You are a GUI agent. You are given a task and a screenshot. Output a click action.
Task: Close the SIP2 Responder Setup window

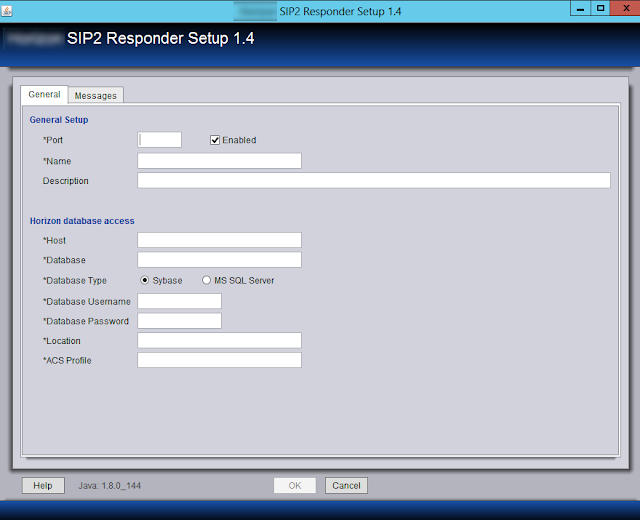pyautogui.click(x=625, y=9)
